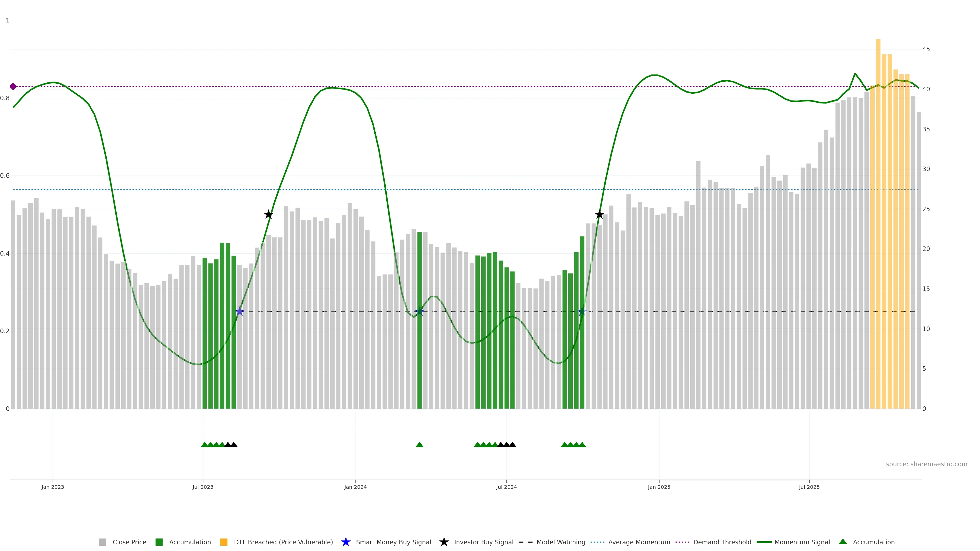Toggle the Momentum Signal legend entry
The width and height of the screenshot is (980, 551).
tap(802, 542)
